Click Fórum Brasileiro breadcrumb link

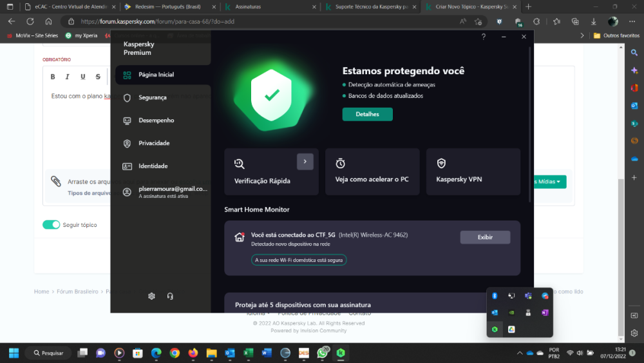tap(77, 291)
